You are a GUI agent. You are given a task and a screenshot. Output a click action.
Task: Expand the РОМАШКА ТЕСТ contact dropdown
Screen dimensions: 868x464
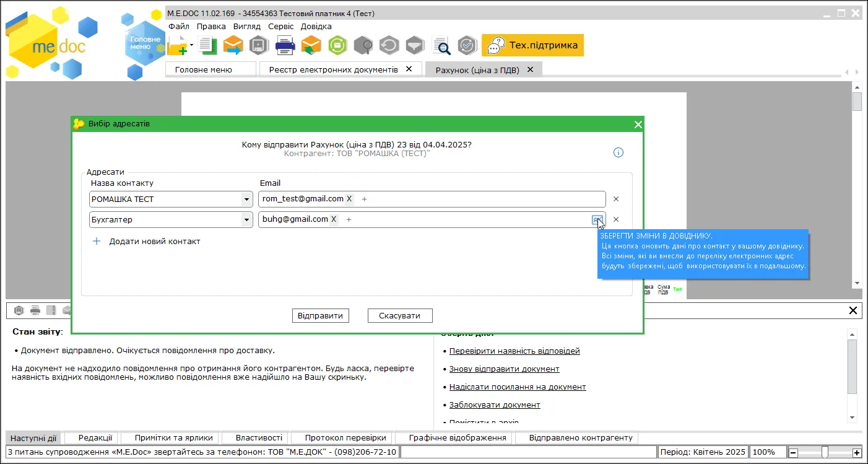(x=246, y=199)
